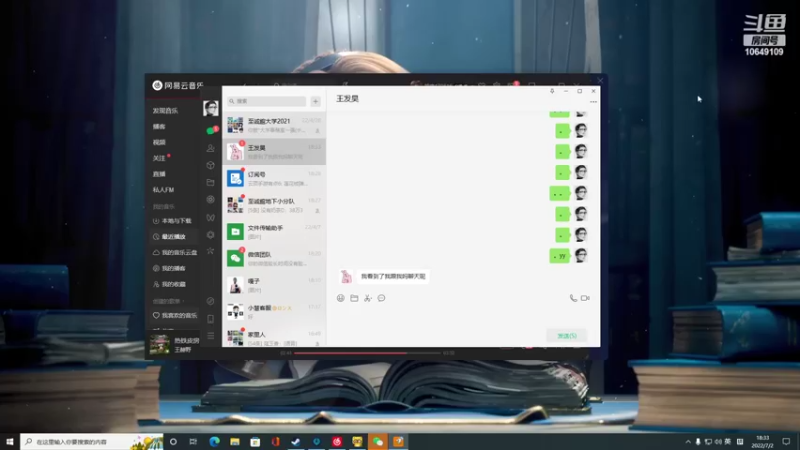Open 最近播放 in NetEase Music
This screenshot has width=800, height=450.
point(169,237)
